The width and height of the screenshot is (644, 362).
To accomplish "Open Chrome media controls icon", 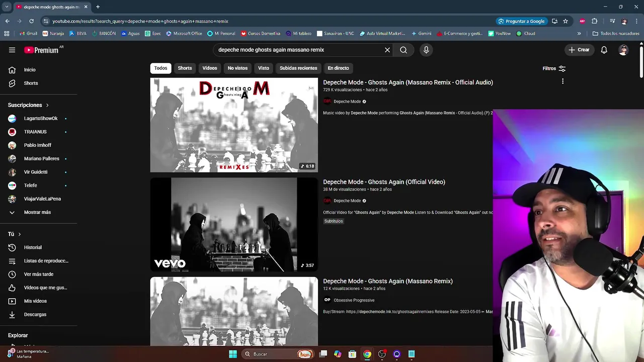I will pos(612,21).
